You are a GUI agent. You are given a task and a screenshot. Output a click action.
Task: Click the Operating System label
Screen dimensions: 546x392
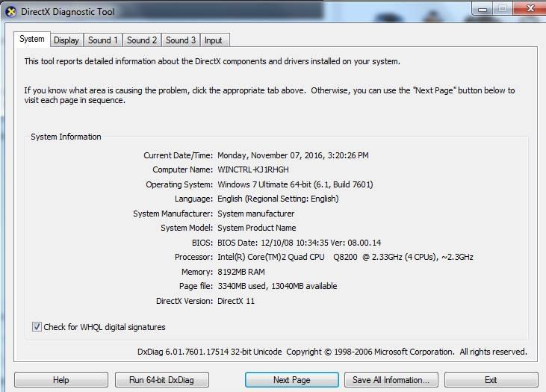click(179, 184)
